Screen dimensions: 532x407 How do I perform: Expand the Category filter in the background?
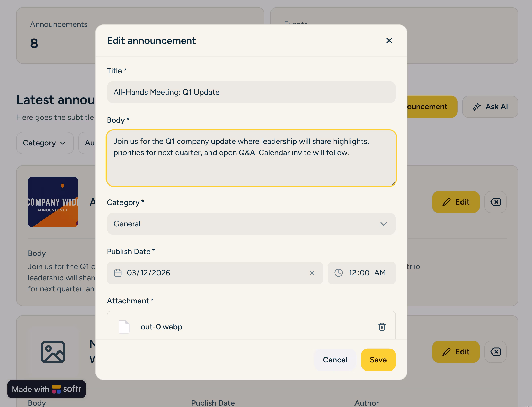[45, 143]
